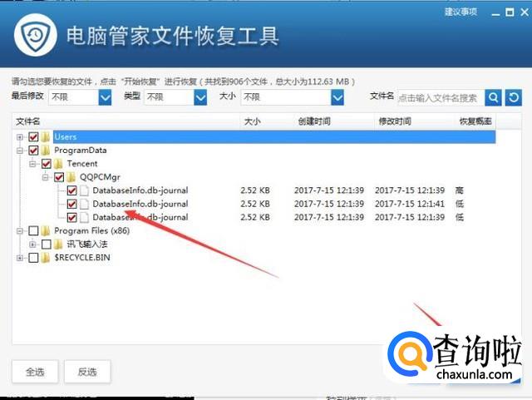
Task: Click the ProgramData folder icon
Action: pos(46,150)
